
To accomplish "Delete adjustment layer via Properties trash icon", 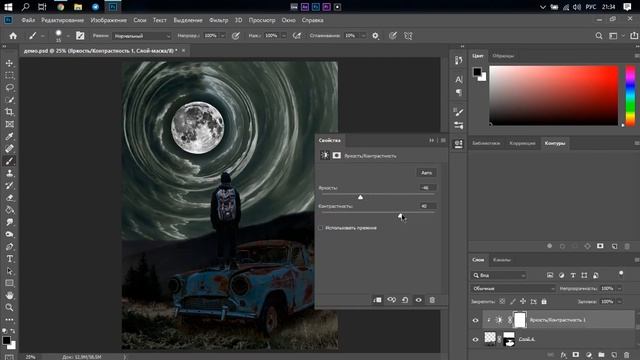I will [432, 300].
